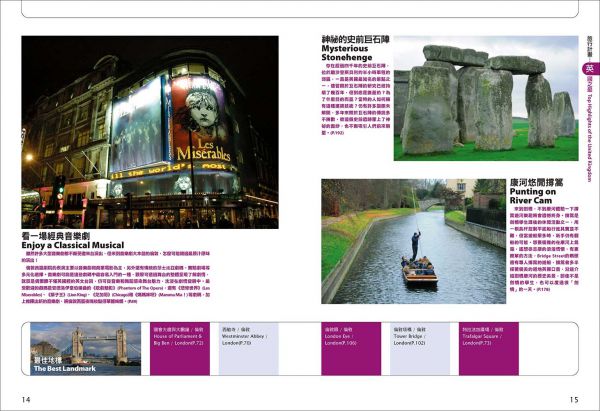Select the 'House of Parliament & Big Ben' box
Image resolution: width=600 pixels, height=411 pixels.
click(180, 349)
